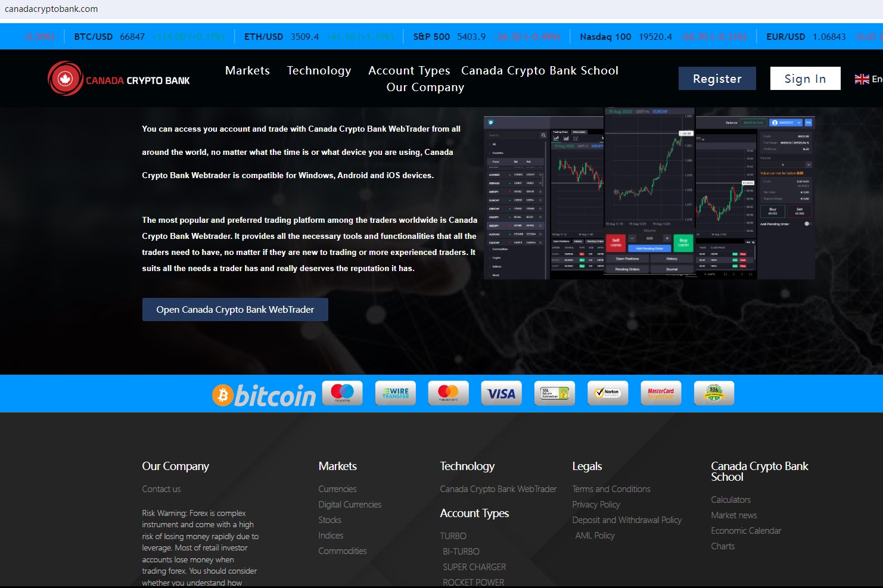Select the ROCKET POWER account type link

[474, 583]
